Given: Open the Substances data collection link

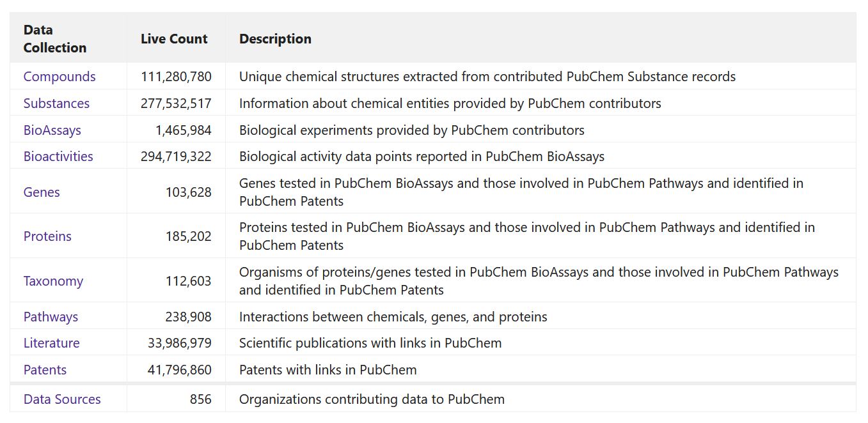Looking at the screenshot, I should (x=56, y=104).
